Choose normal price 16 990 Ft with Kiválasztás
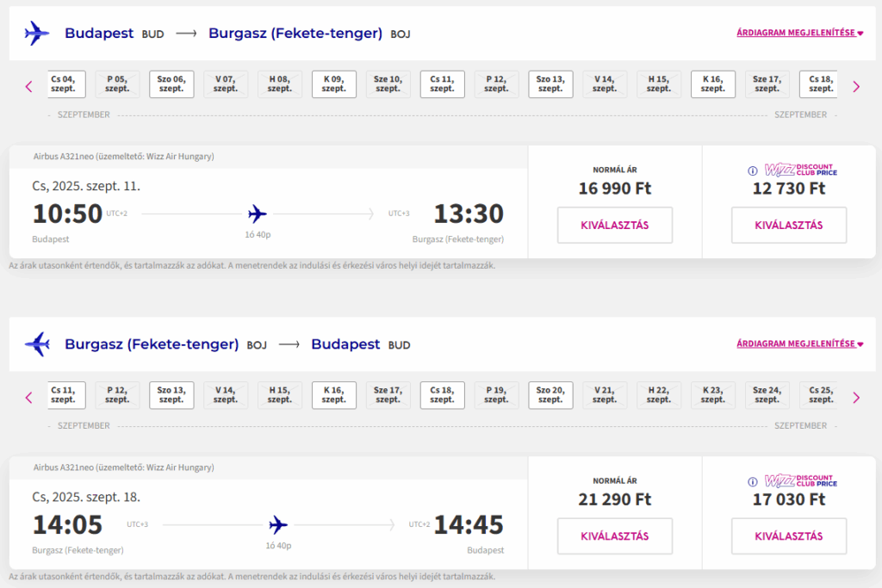This screenshot has height=588, width=882. click(x=615, y=225)
